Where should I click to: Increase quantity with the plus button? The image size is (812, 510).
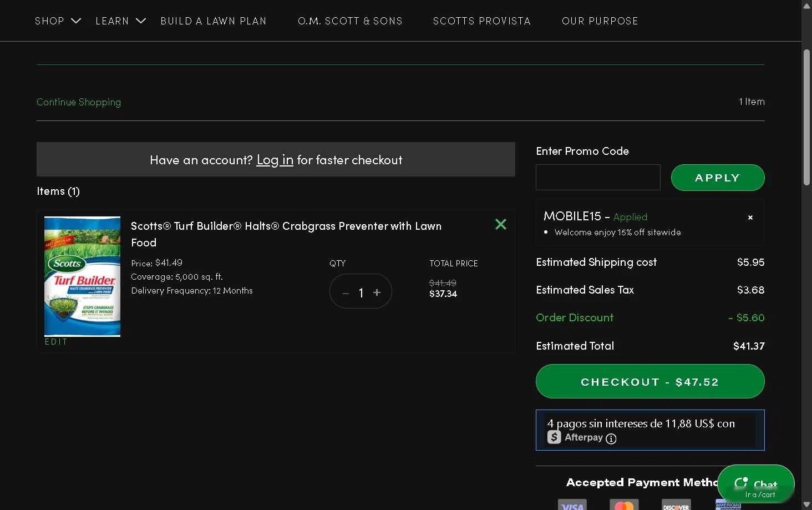point(377,292)
